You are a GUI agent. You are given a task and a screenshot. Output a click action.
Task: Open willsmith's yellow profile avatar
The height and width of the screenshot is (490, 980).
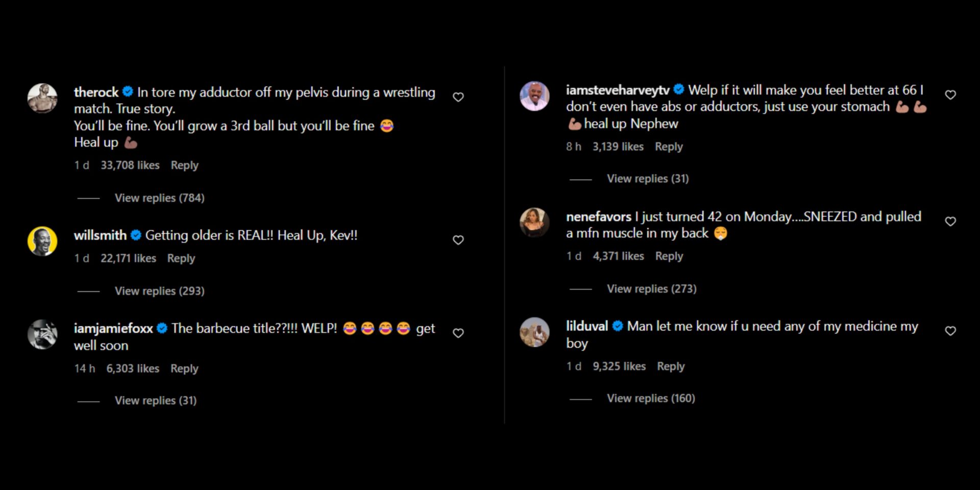pyautogui.click(x=42, y=241)
